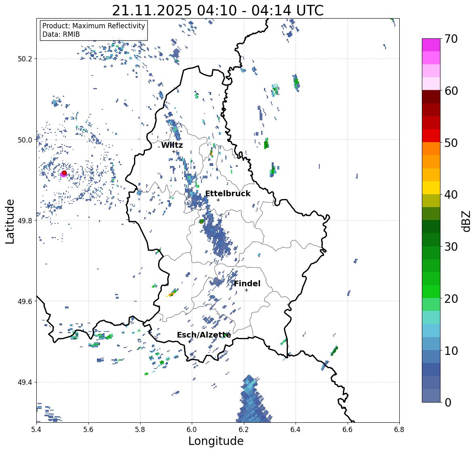Click the 'Data: RMIB' legend text
The width and height of the screenshot is (476, 451).
tap(61, 34)
